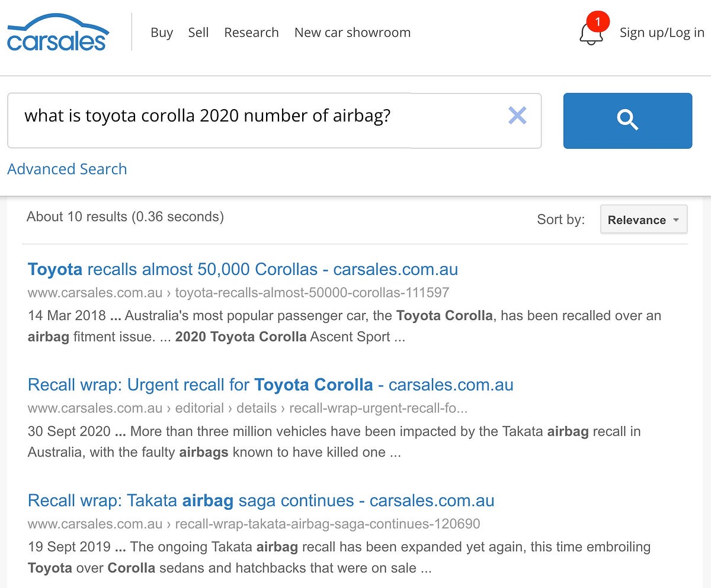Image resolution: width=711 pixels, height=588 pixels.
Task: Open the Buy menu
Action: click(162, 33)
